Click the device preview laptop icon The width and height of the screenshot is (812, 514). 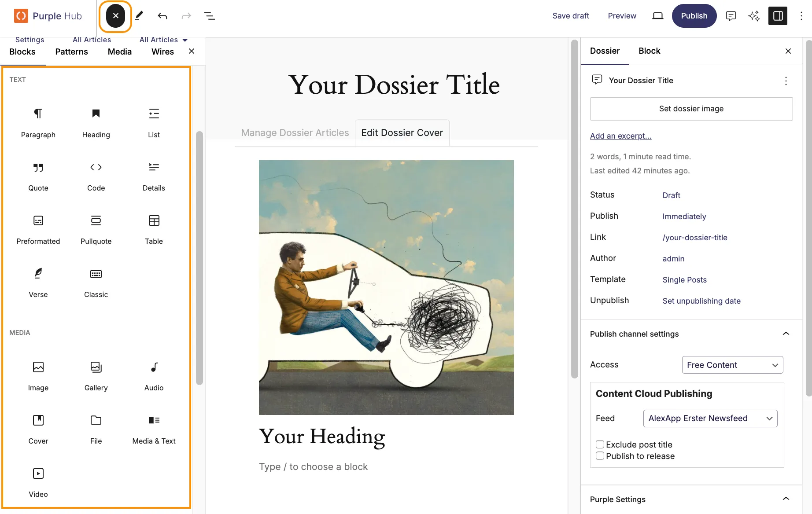(657, 16)
